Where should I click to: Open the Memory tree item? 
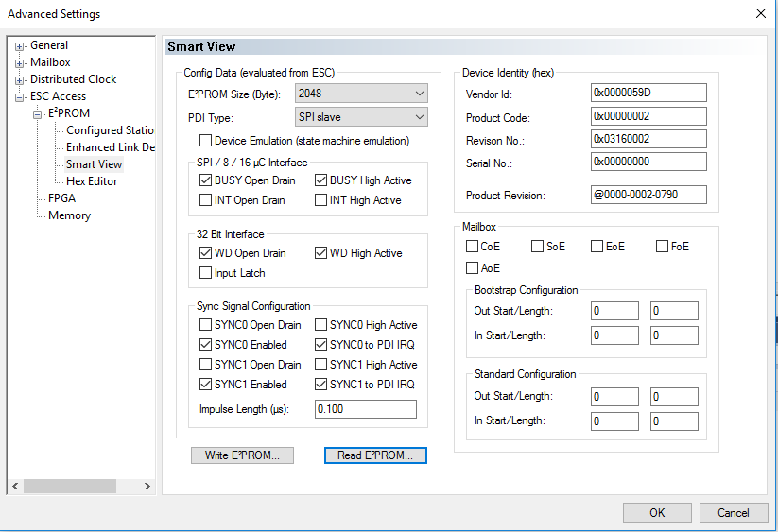point(69,215)
